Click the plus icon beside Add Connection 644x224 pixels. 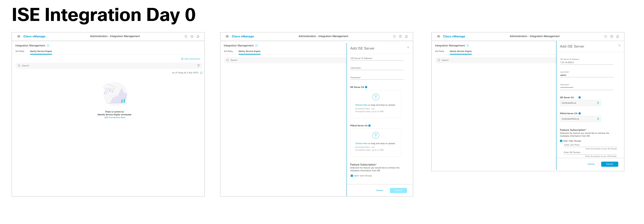[x=182, y=59]
